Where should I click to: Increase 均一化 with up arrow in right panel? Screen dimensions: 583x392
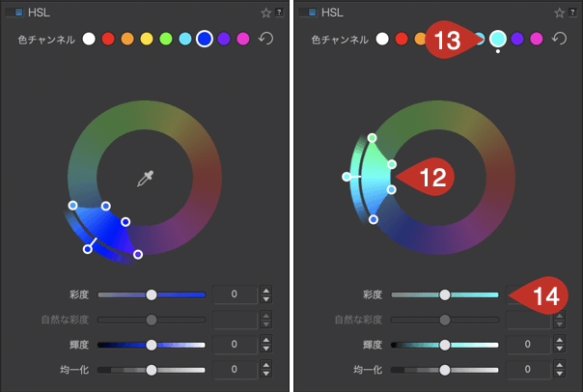click(560, 365)
